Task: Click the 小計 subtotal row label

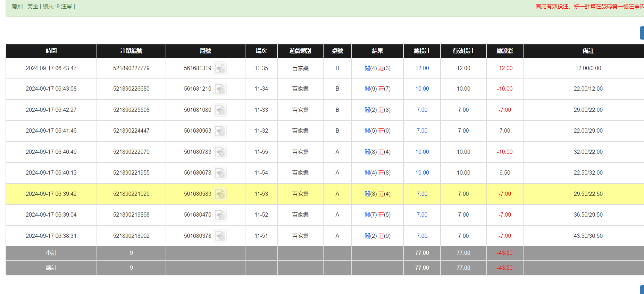Action: [x=51, y=253]
